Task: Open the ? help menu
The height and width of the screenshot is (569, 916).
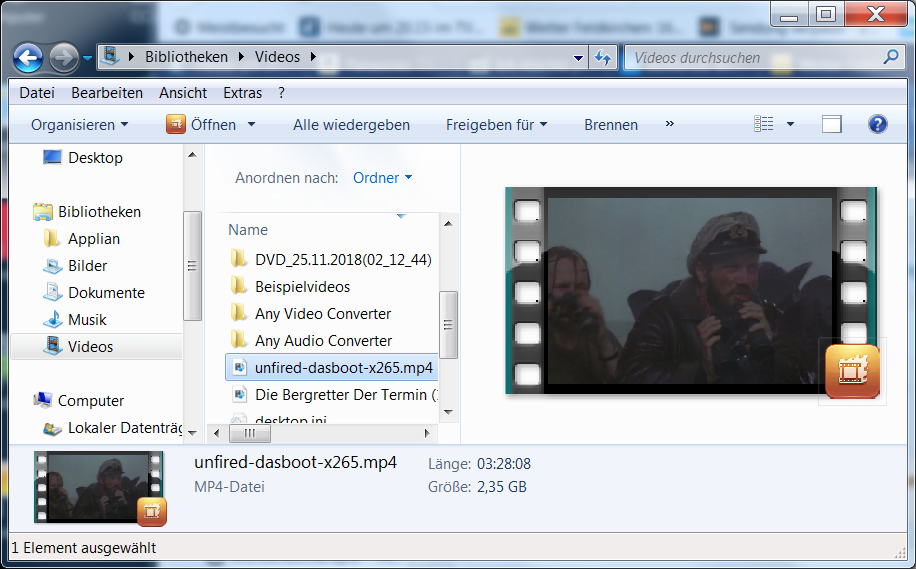Action: tap(282, 93)
